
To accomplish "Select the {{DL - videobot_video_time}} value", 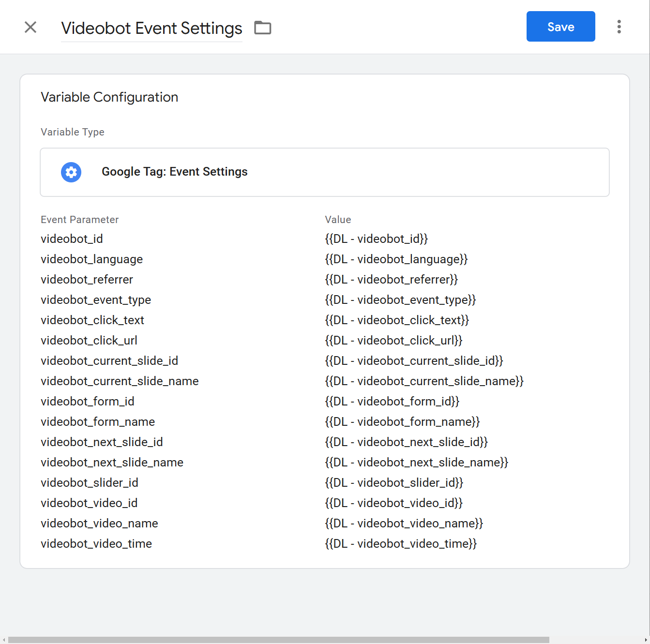I will click(400, 543).
